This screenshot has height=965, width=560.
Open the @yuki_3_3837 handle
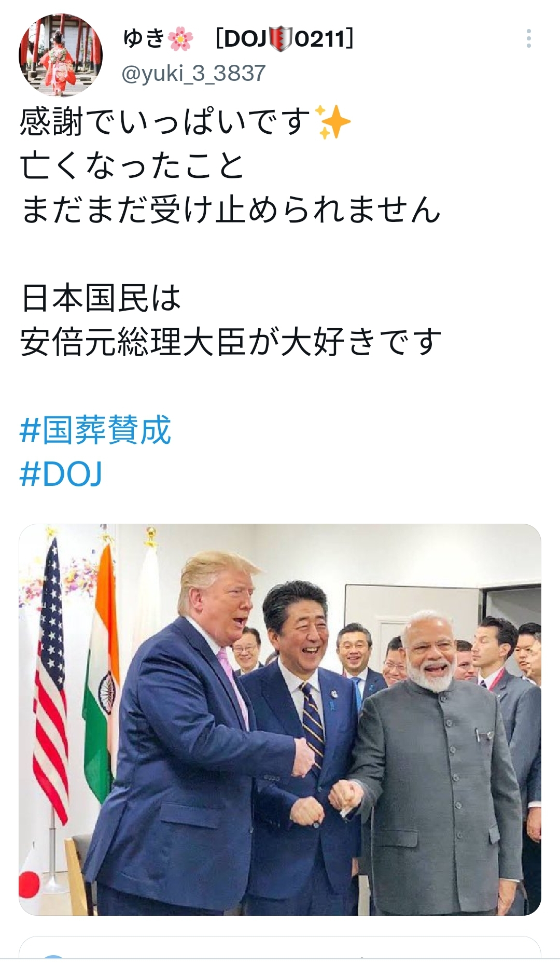click(x=193, y=74)
